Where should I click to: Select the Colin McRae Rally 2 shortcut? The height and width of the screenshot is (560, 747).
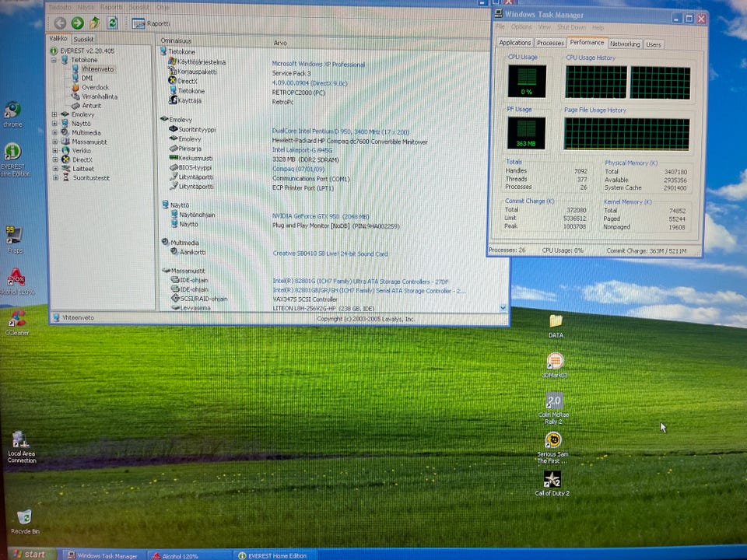553,408
